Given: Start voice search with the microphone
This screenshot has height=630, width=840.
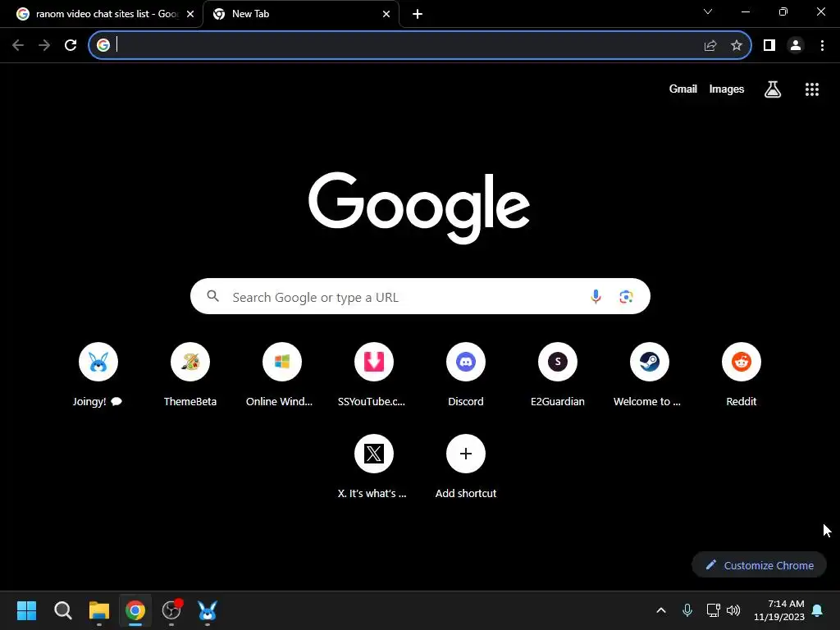Looking at the screenshot, I should pos(596,296).
